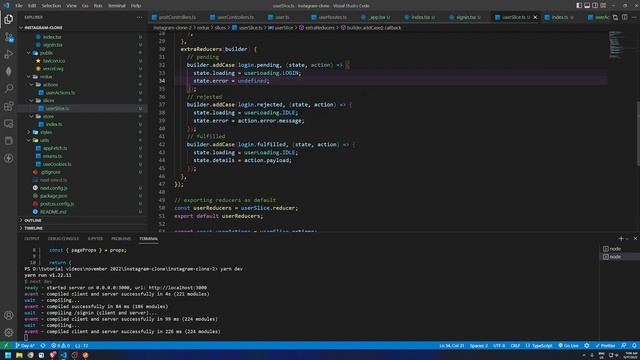
Task: Click the slices breadcrumb segment
Action: tap(220, 28)
